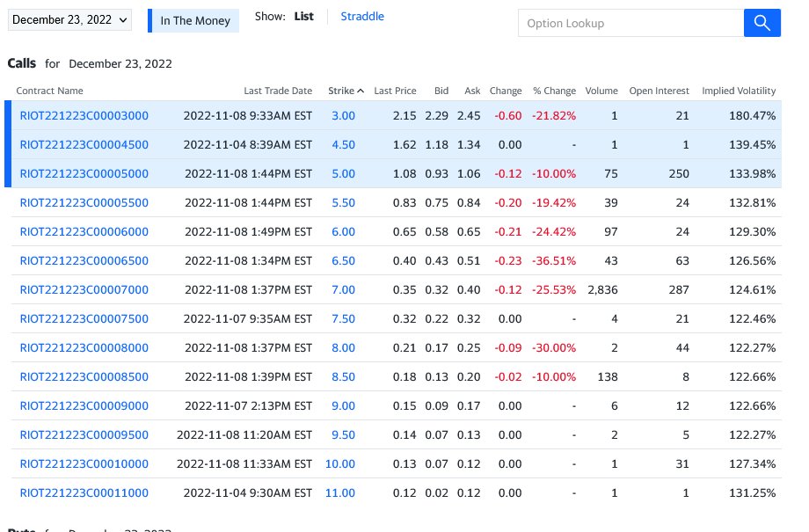Click the 4.50 strike price link

coord(343,144)
